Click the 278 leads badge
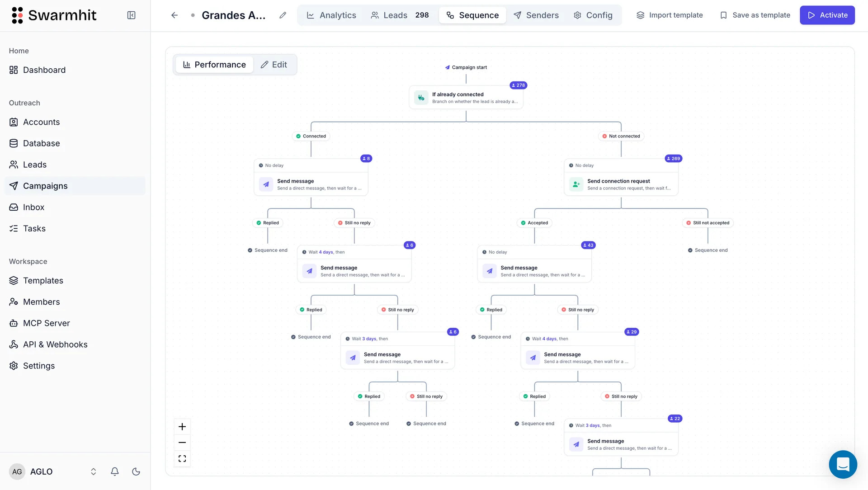This screenshot has height=490, width=868. 519,85
